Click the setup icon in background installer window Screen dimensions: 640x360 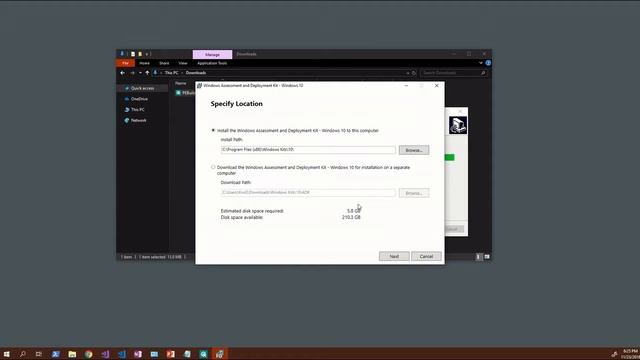click(x=458, y=125)
